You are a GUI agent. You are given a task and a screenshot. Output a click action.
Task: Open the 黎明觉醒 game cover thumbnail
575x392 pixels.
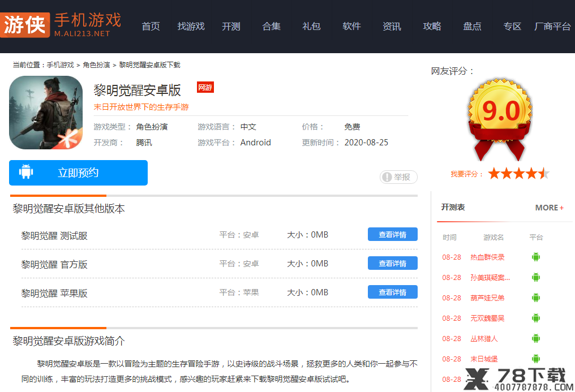click(x=46, y=113)
